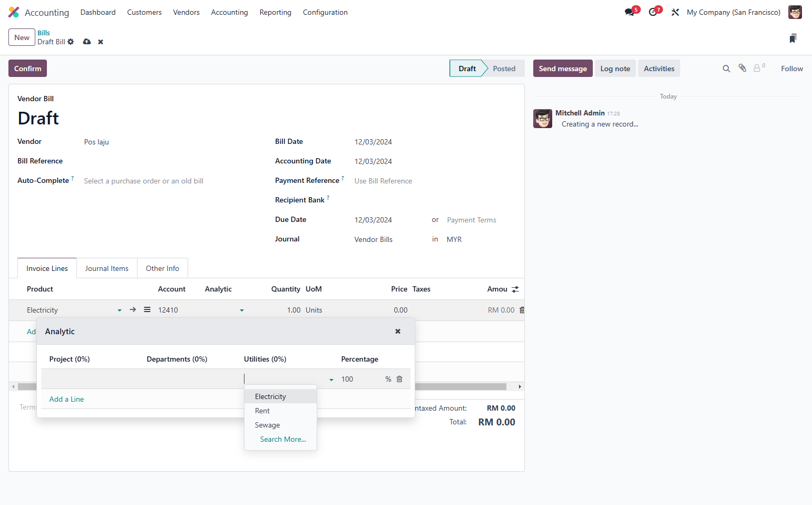Attach files using the paperclip icon
This screenshot has height=505, width=812.
coord(742,68)
